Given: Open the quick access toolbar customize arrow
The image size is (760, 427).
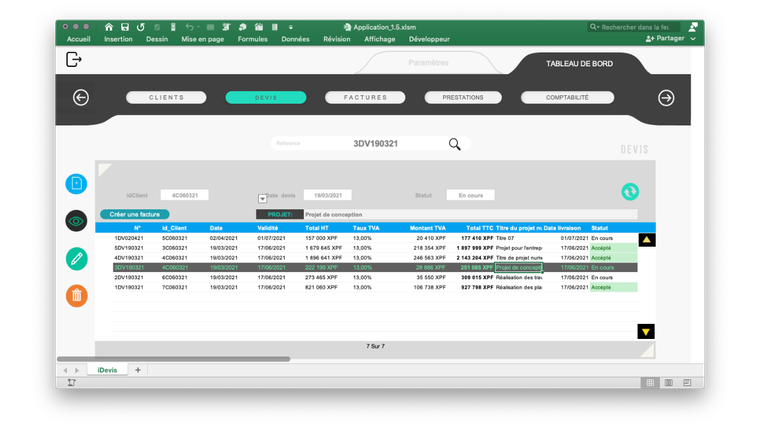Looking at the screenshot, I should pyautogui.click(x=291, y=27).
